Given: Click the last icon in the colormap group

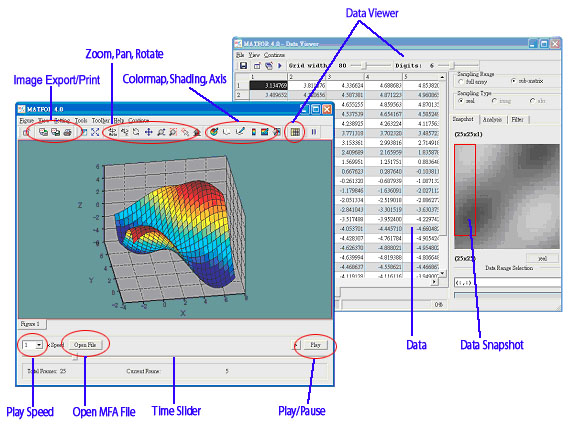Looking at the screenshot, I should pyautogui.click(x=277, y=132).
